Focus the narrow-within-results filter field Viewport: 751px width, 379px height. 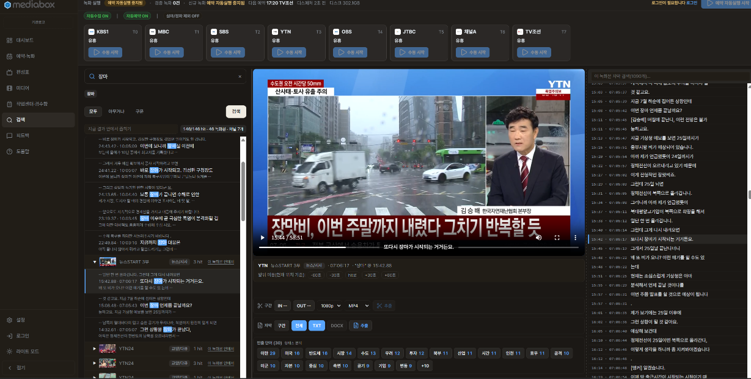[x=131, y=129]
